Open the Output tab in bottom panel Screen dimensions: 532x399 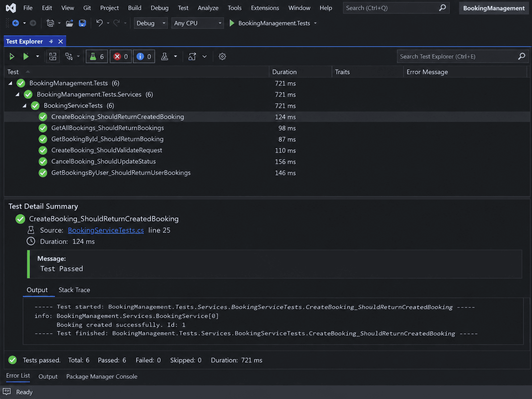(x=48, y=377)
